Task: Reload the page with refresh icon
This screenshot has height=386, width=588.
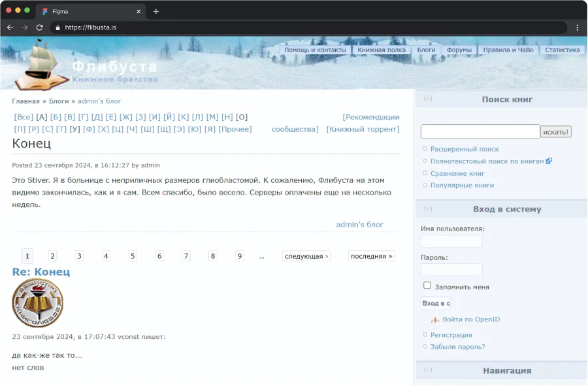Action: pos(39,27)
